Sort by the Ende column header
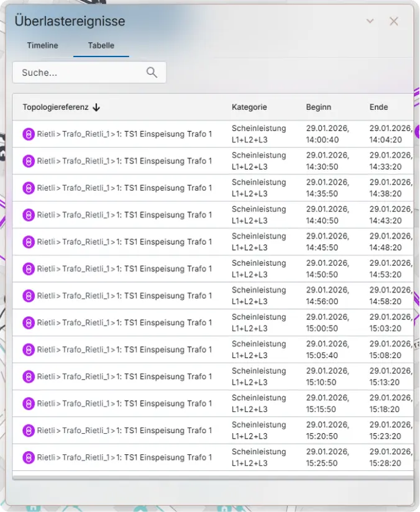This screenshot has width=420, height=512. (378, 107)
